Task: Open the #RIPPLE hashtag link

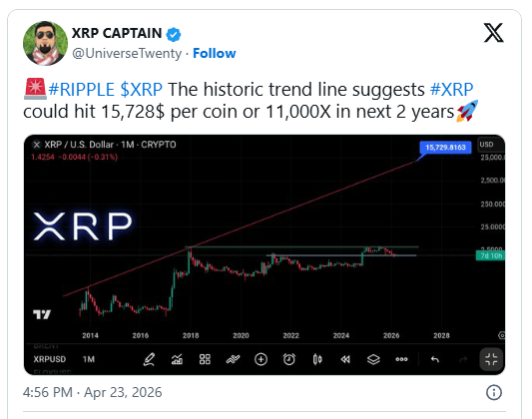Action: tap(82, 90)
